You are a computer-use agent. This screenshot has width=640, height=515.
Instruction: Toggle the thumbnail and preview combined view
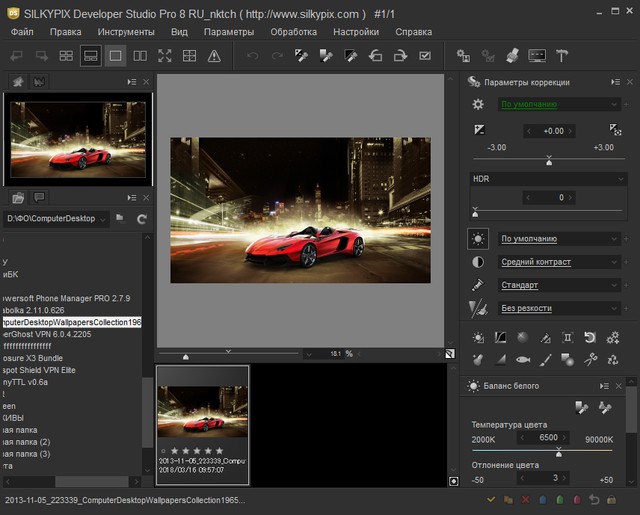[90, 56]
